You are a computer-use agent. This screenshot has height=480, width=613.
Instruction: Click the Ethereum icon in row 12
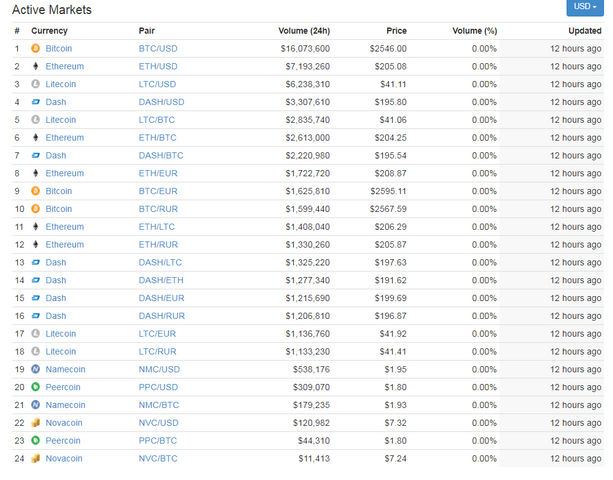tap(36, 244)
